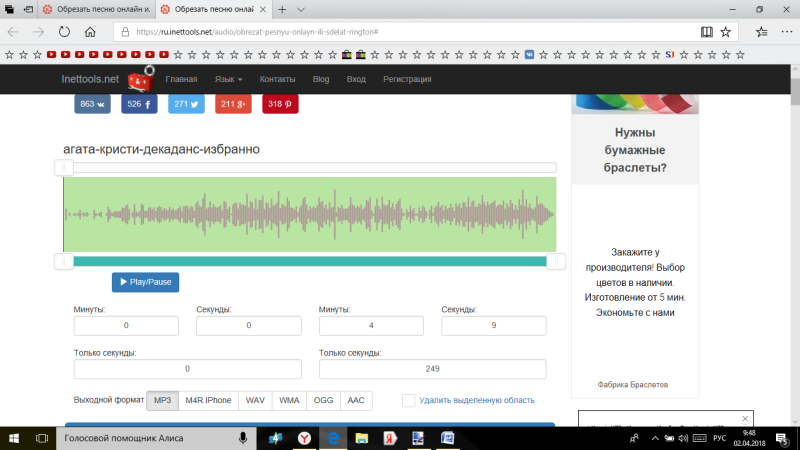Share on Google+ with 211 button

pyautogui.click(x=233, y=104)
